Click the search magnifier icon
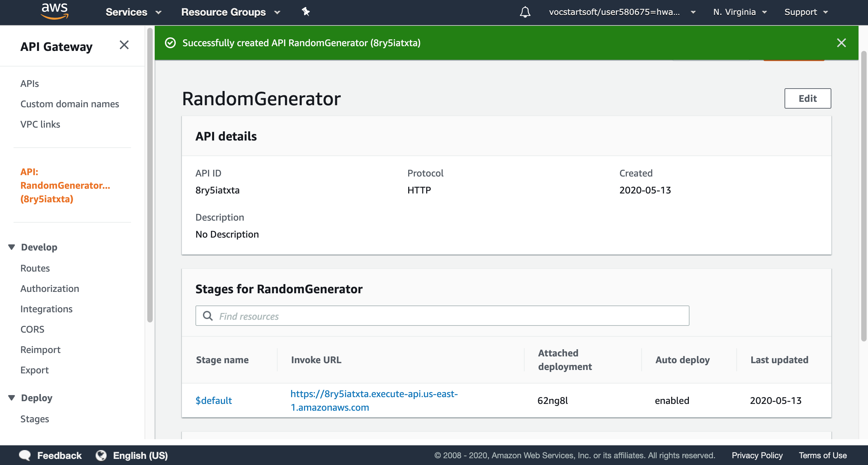 click(x=208, y=316)
